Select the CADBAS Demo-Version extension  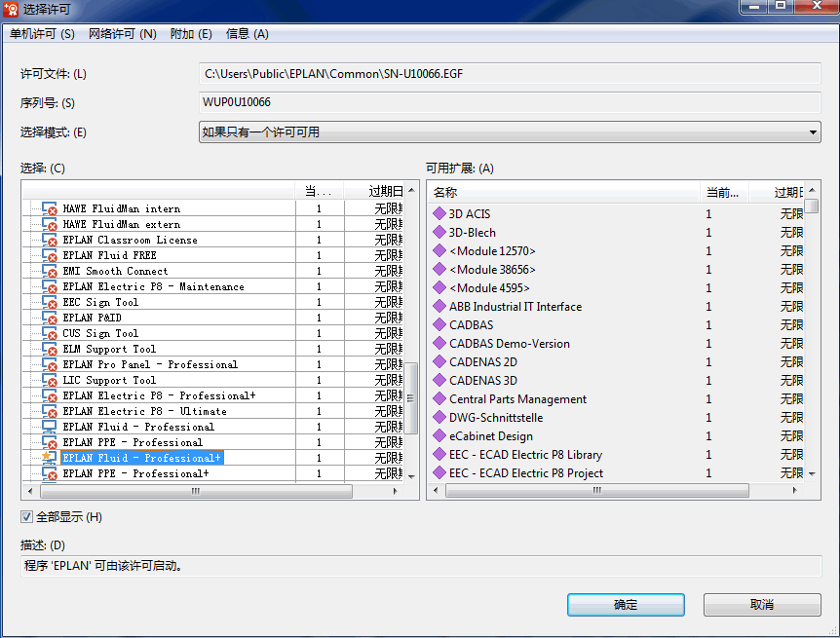[x=510, y=344]
